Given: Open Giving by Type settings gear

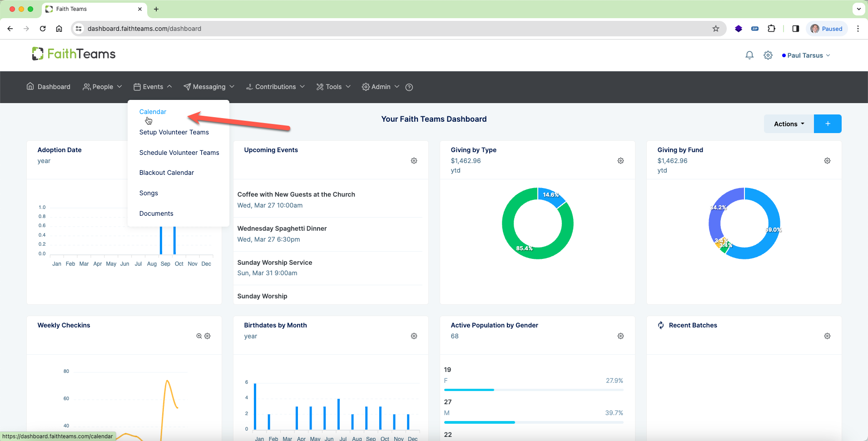Looking at the screenshot, I should pos(621,161).
